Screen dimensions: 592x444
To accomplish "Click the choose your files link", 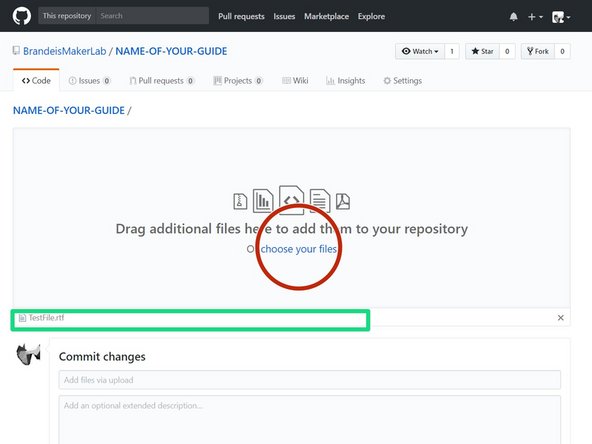I will [x=299, y=249].
